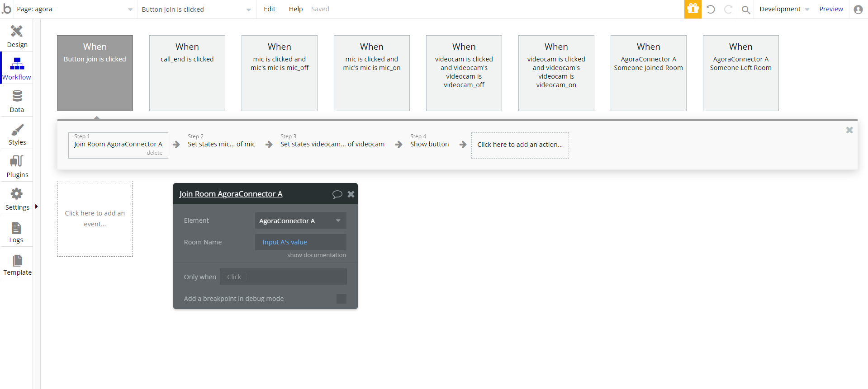Open the user account icon

(858, 9)
